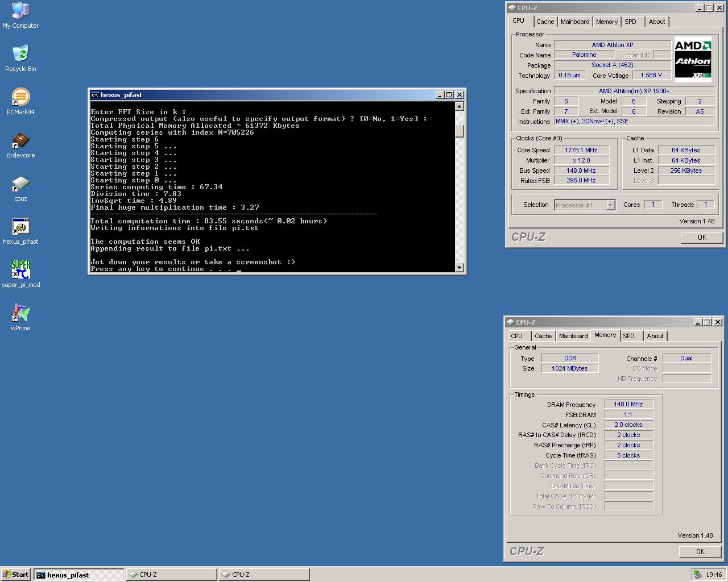Click console scrollbar up arrow

click(460, 106)
